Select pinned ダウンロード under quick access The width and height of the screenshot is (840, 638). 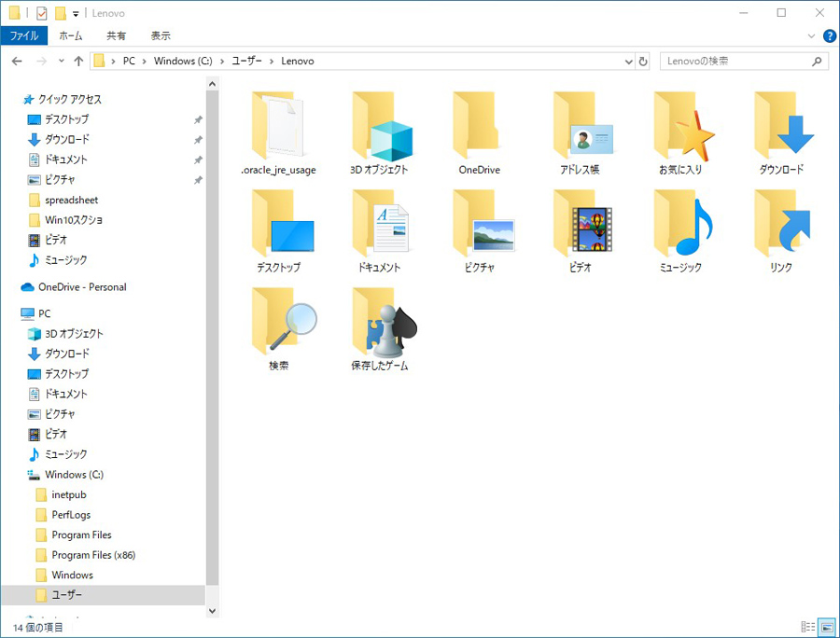66,139
